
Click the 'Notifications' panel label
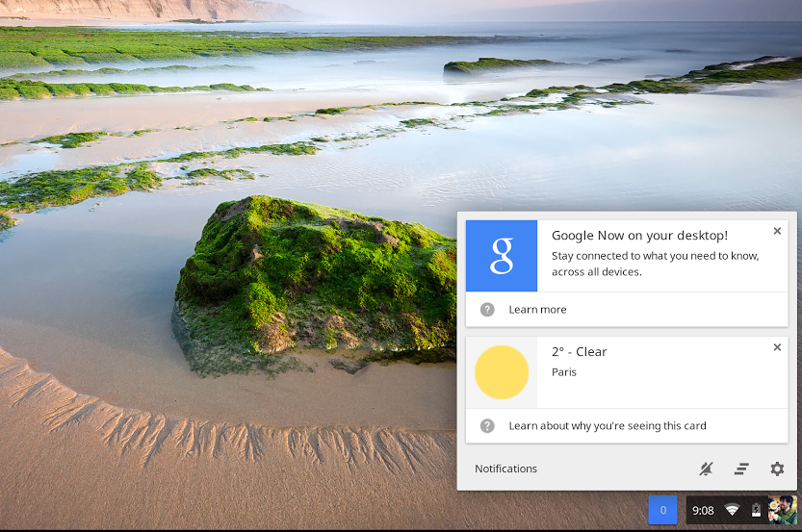505,469
